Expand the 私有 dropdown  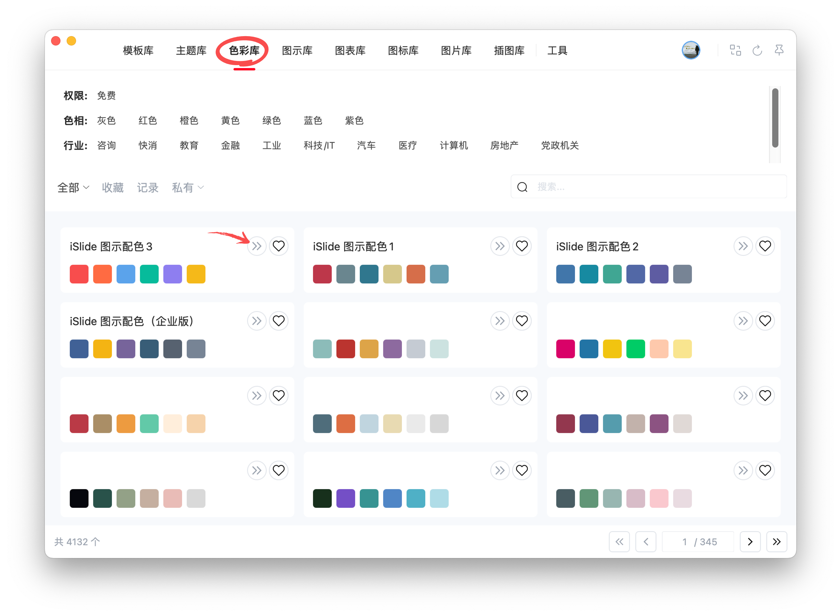click(188, 188)
